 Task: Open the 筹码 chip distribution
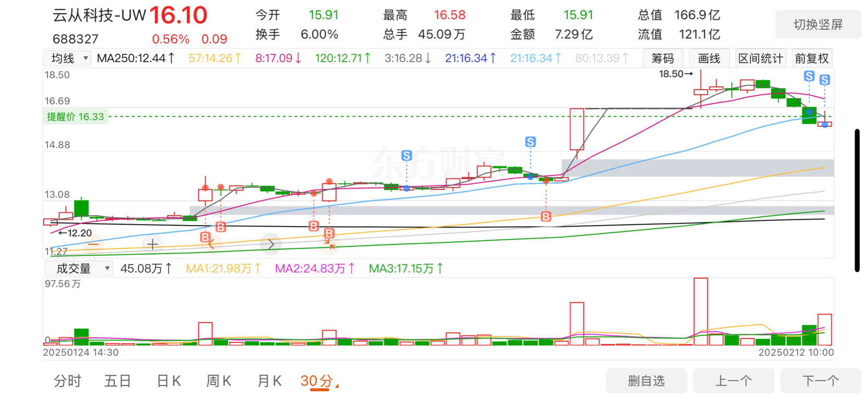pos(663,58)
